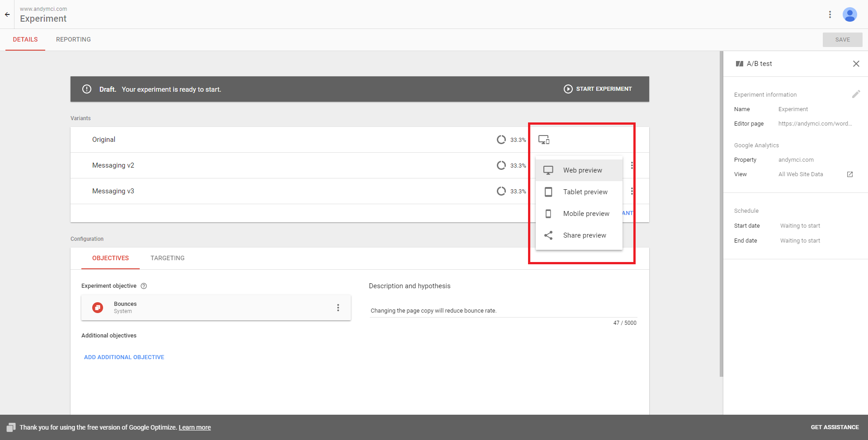Click the help icon beside Experiment objective
The height and width of the screenshot is (440, 868).
click(144, 286)
